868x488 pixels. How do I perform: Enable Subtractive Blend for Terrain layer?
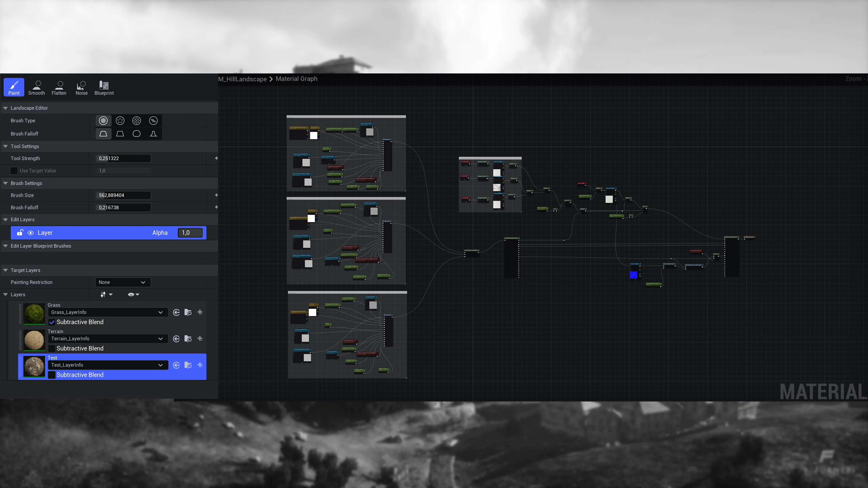[52, 348]
